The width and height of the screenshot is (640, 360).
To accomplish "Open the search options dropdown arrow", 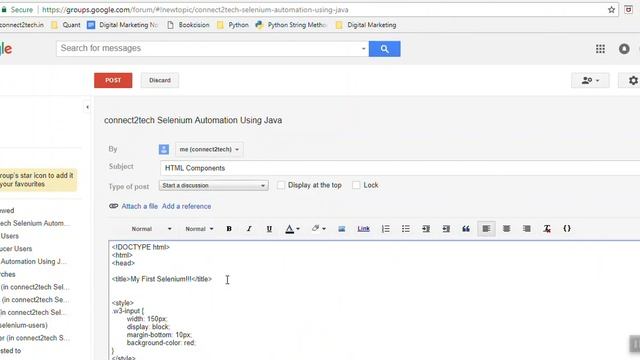I will click(x=363, y=49).
